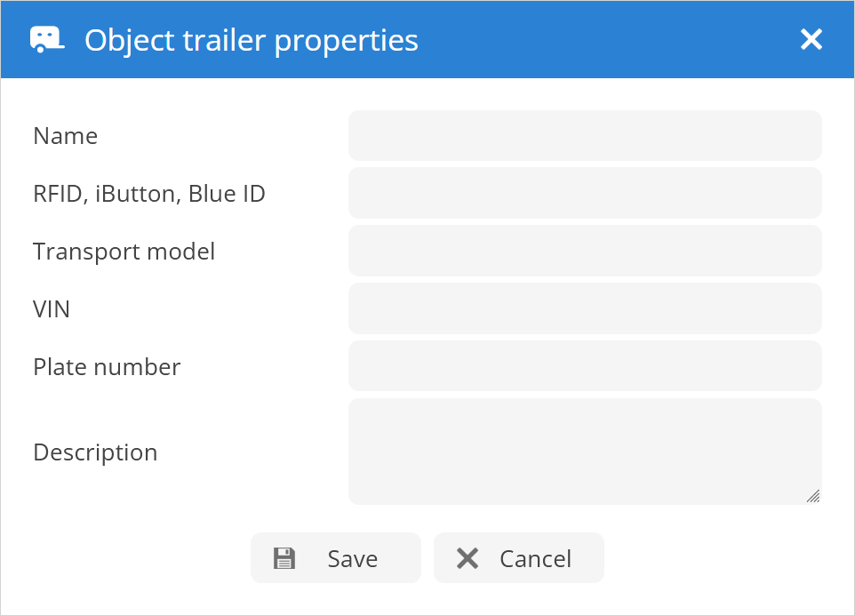Click the Transport model label
The height and width of the screenshot is (616, 855).
(124, 252)
